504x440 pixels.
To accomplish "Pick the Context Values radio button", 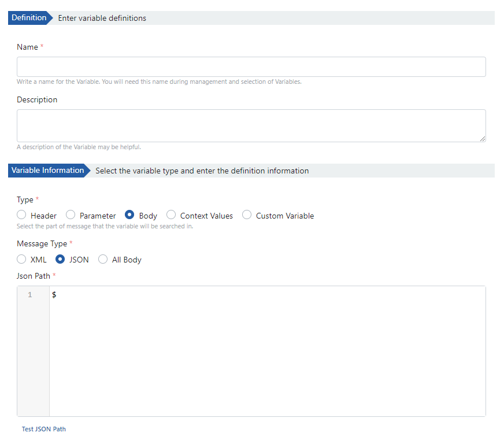I will 171,215.
